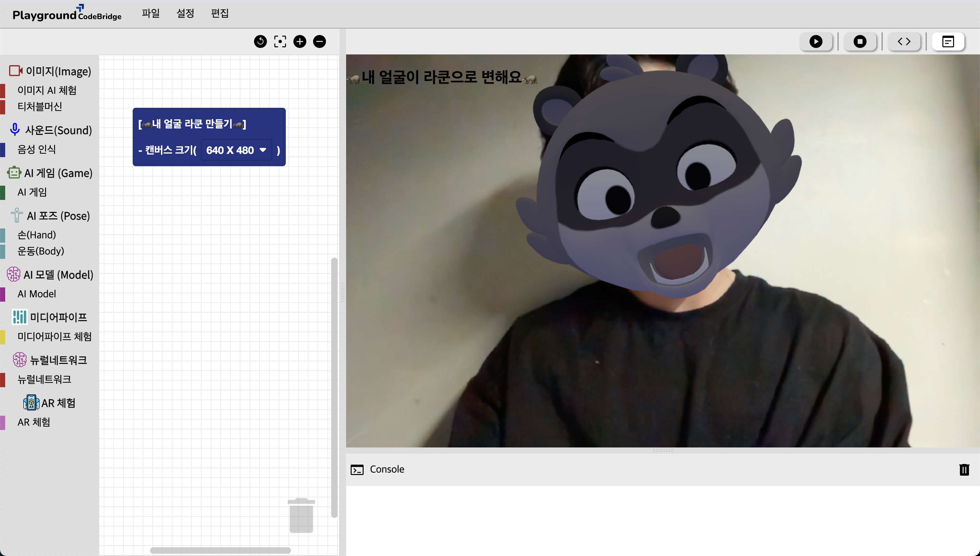Click the 이미지(Image) category label

pos(58,71)
